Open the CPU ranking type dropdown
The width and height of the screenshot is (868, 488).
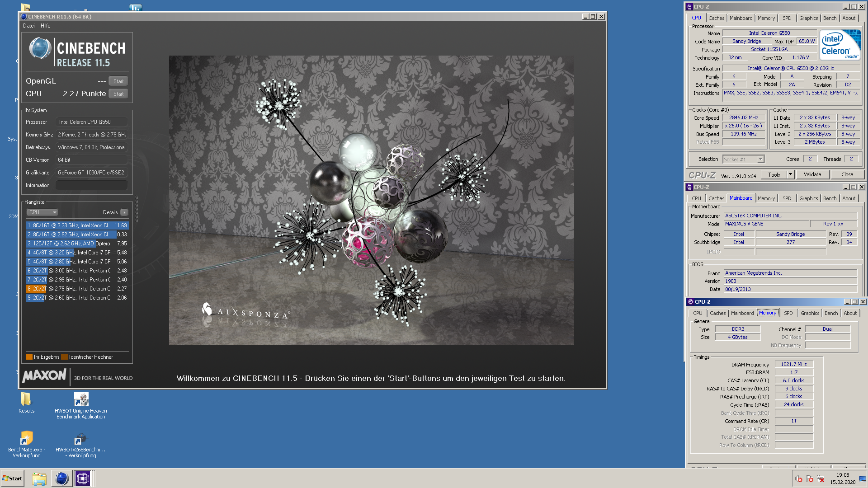pos(42,212)
